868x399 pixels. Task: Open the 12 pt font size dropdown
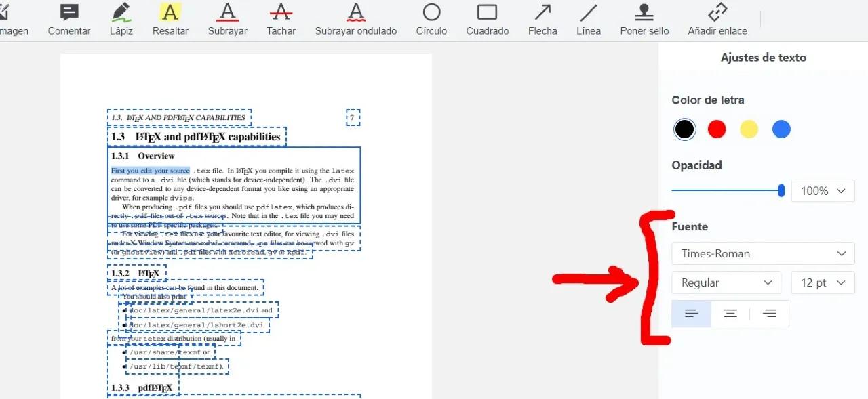823,282
